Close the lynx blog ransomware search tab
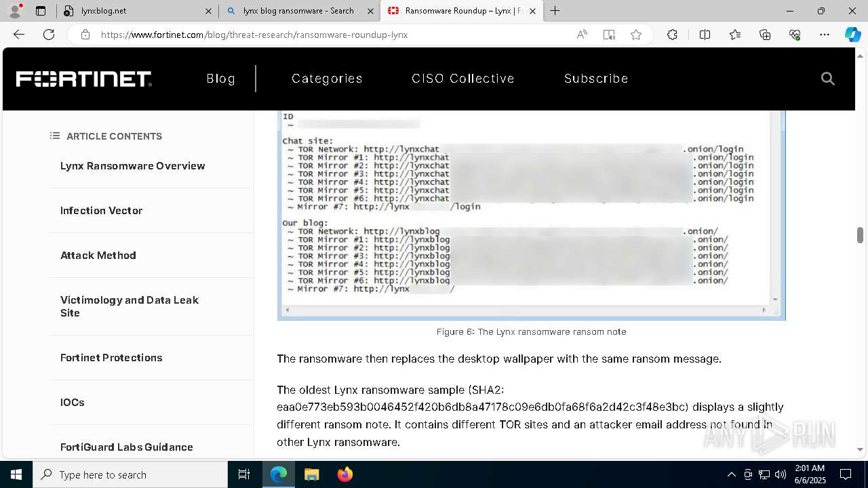Viewport: 868px width, 488px height. pos(371,11)
